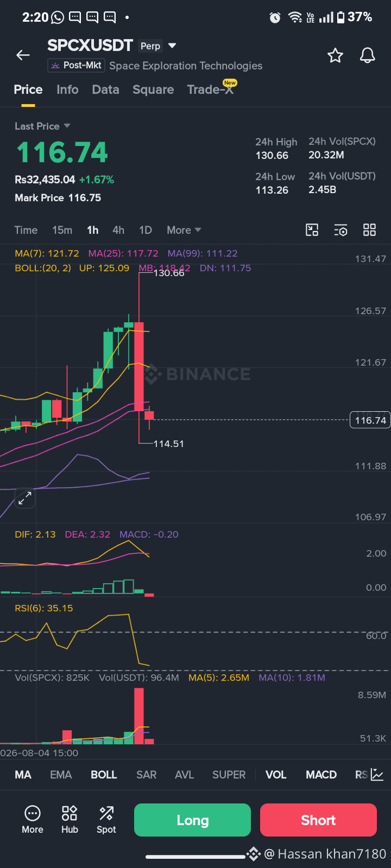Toggle the MA indicator
Viewport: 391px width, 868px height.
point(23,775)
